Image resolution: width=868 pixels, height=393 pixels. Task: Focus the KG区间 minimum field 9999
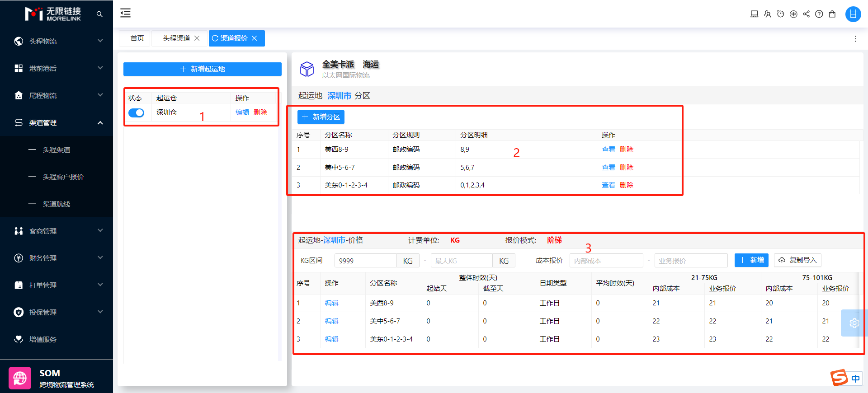365,261
